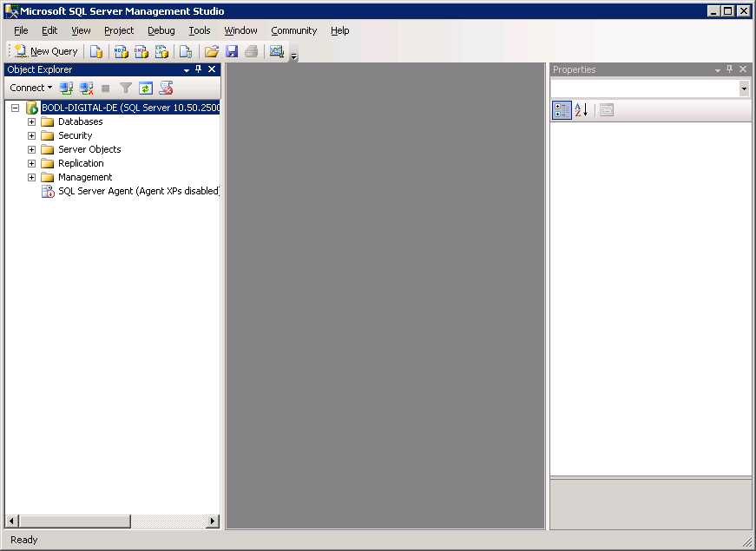Viewport: 756px width, 551px height.
Task: Click the Filter funnel icon
Action: click(126, 88)
